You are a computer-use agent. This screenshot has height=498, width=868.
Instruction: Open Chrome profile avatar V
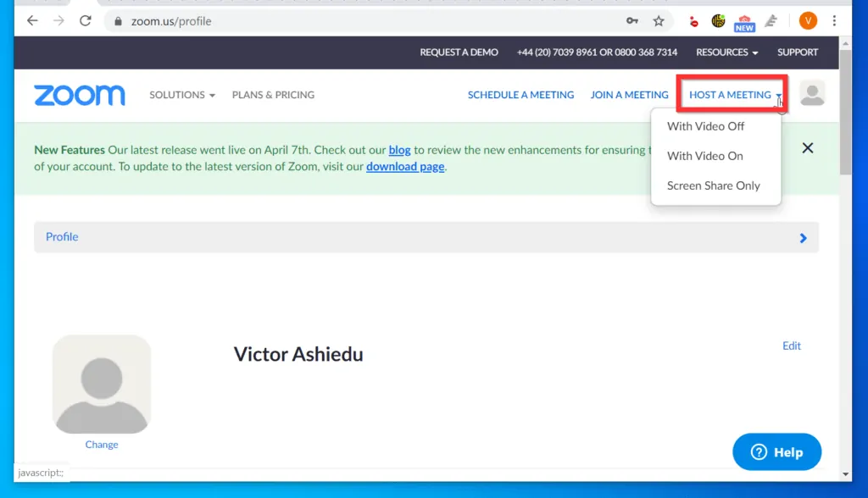[x=808, y=21]
